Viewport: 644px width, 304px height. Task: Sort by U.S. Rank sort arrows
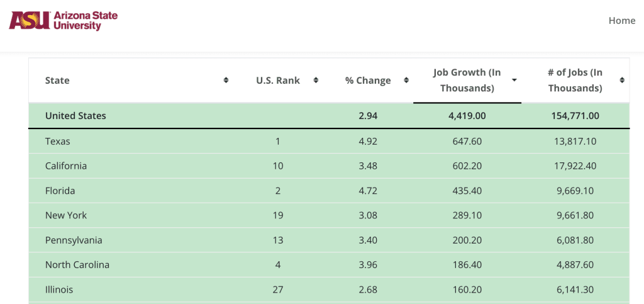pyautogui.click(x=316, y=80)
